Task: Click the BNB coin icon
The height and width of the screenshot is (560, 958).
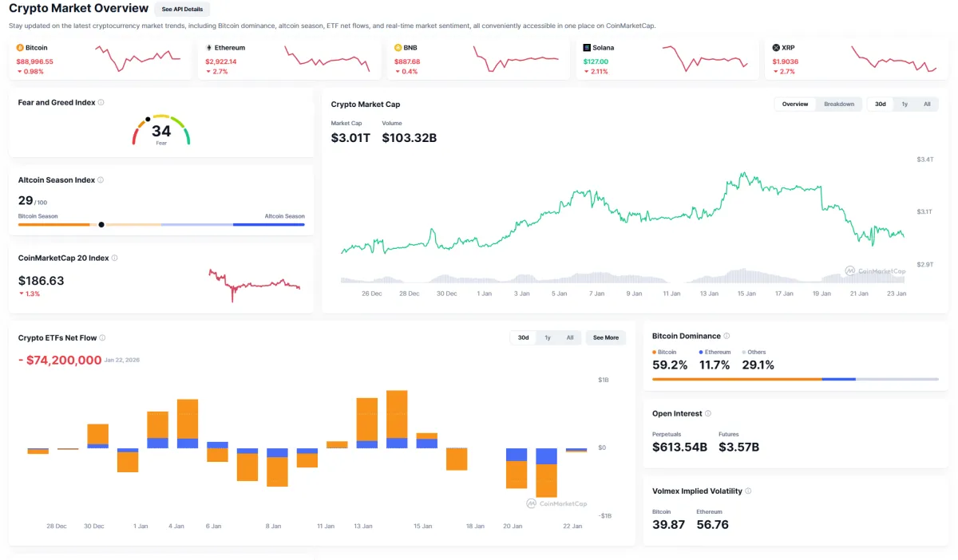Action: (x=399, y=47)
